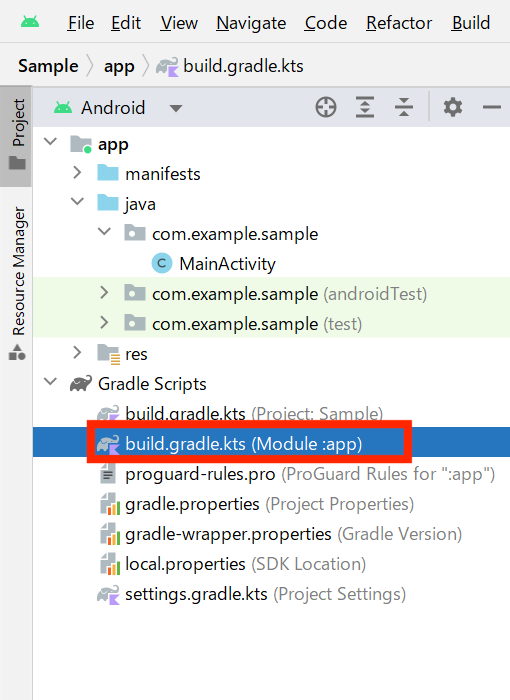The image size is (510, 700).
Task: Select Gradle Scripts node
Action: point(152,384)
